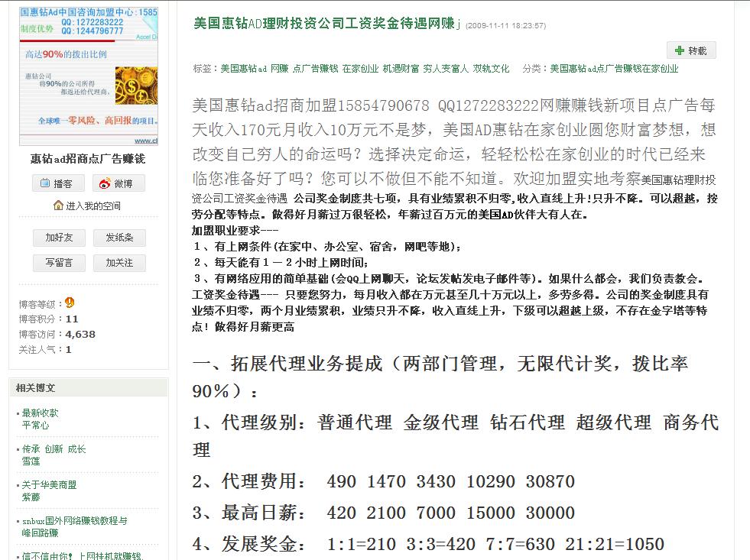Click the 相关博文 section heading

35,388
